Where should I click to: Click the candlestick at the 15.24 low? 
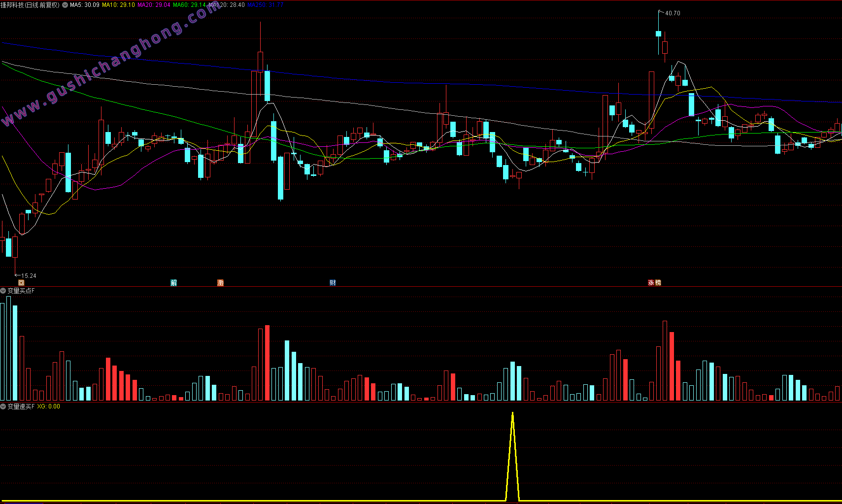pyautogui.click(x=15, y=246)
